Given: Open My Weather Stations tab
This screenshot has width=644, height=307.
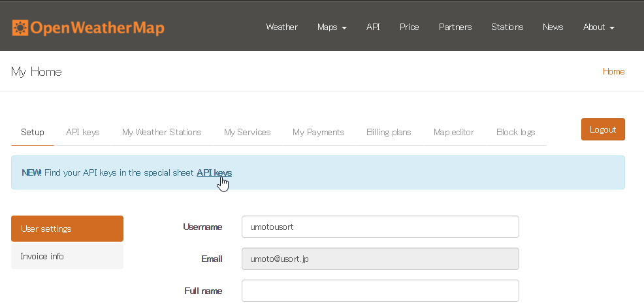Looking at the screenshot, I should point(162,133).
